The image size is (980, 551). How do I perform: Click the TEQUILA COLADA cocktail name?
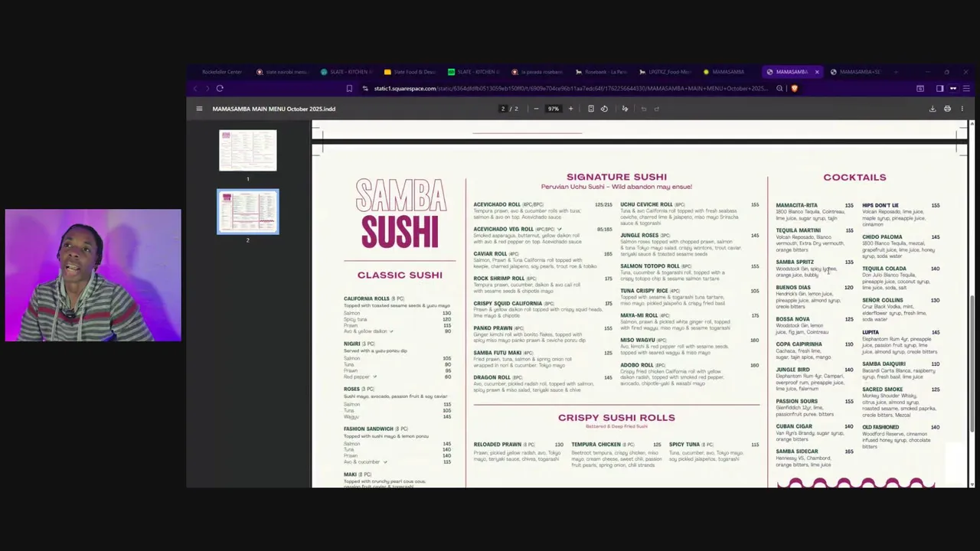884,269
